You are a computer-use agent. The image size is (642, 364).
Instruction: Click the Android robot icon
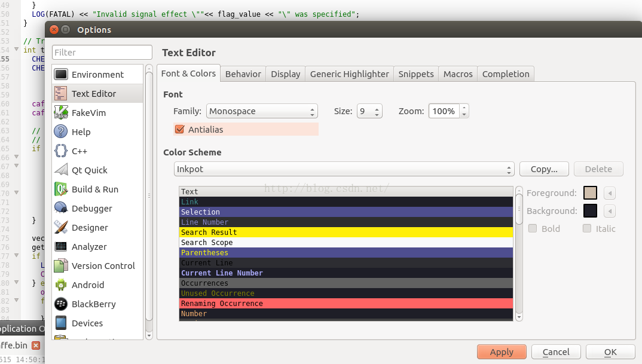[60, 285]
